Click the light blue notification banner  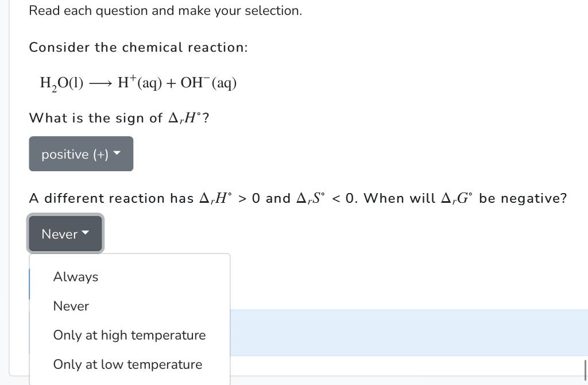pyautogui.click(x=402, y=332)
